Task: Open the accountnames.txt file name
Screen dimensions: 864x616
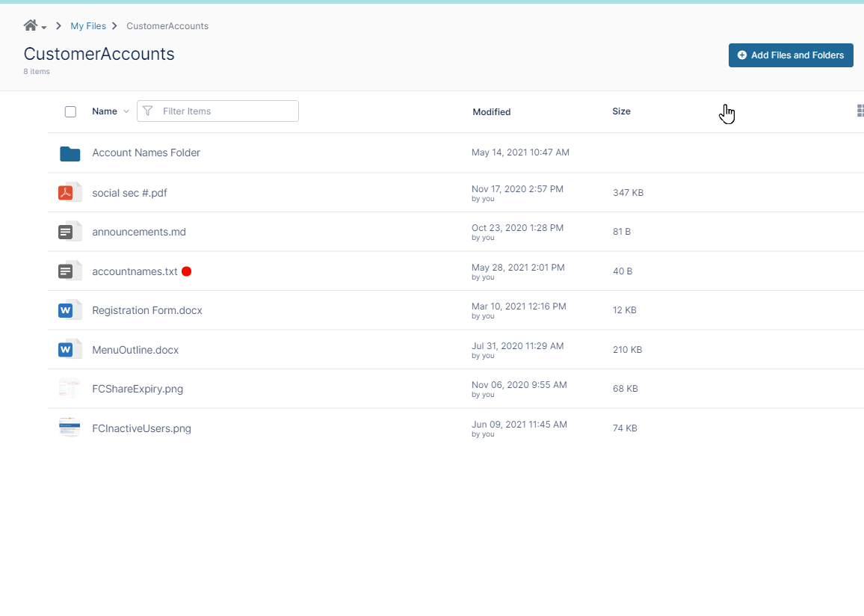Action: pos(135,271)
